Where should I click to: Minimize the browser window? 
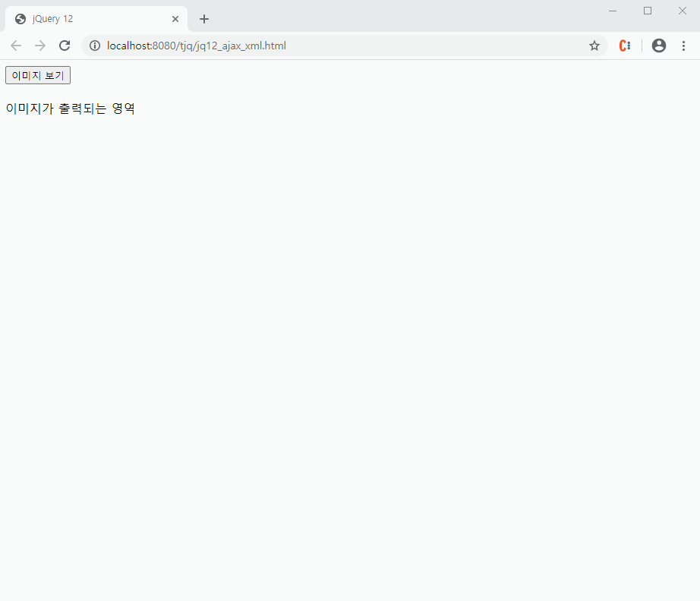coord(613,11)
